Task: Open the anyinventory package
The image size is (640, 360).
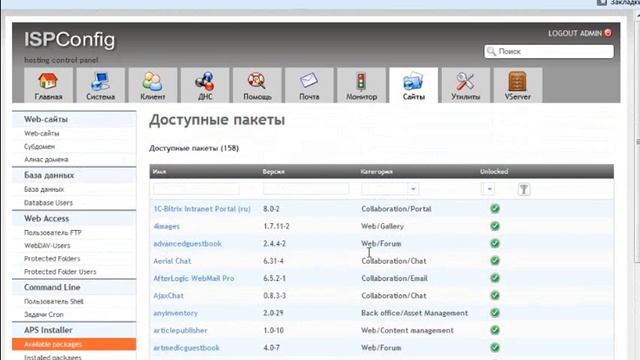Action: click(x=176, y=313)
